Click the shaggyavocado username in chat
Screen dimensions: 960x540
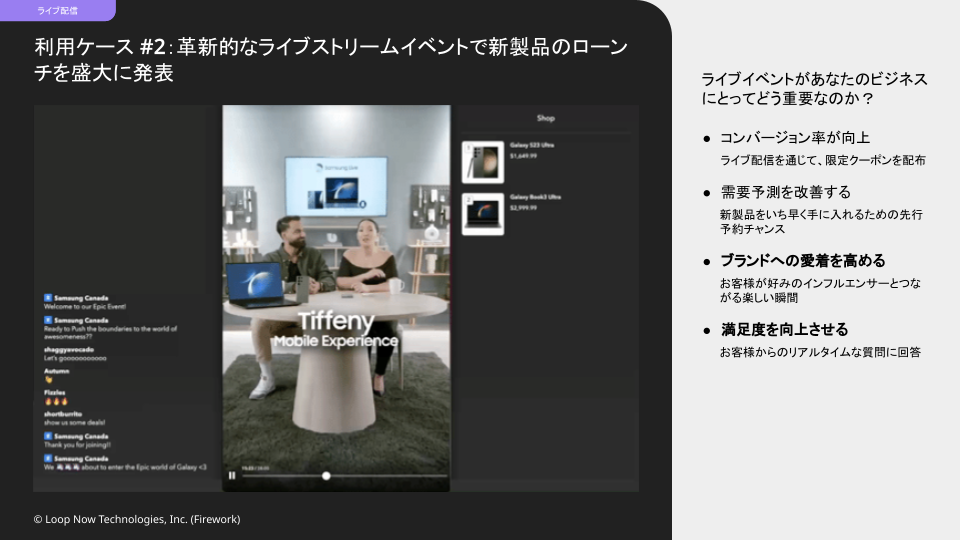tap(69, 350)
